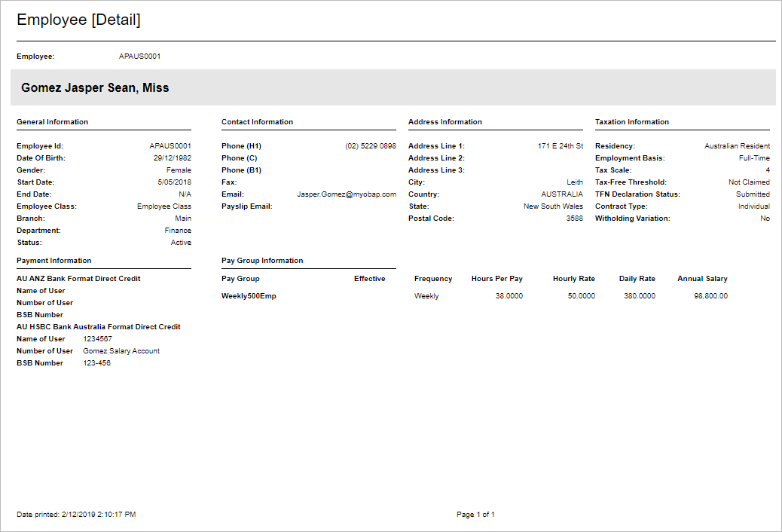Select daily rate value 380.0000
Viewport: 782px width, 532px height.
coord(640,296)
